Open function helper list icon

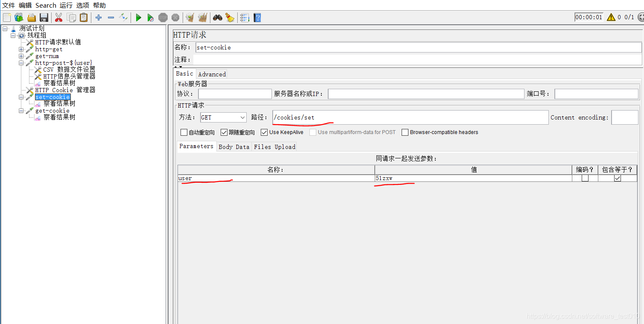245,18
